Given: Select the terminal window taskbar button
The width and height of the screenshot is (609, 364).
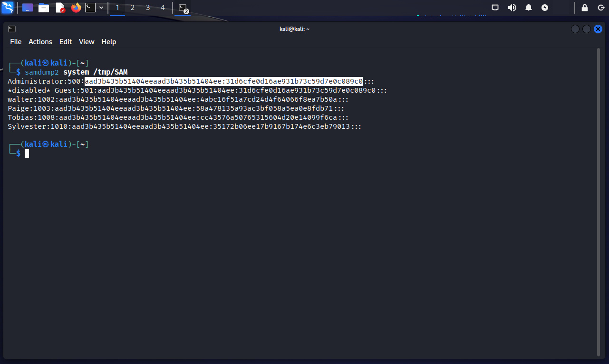Looking at the screenshot, I should 183,8.
